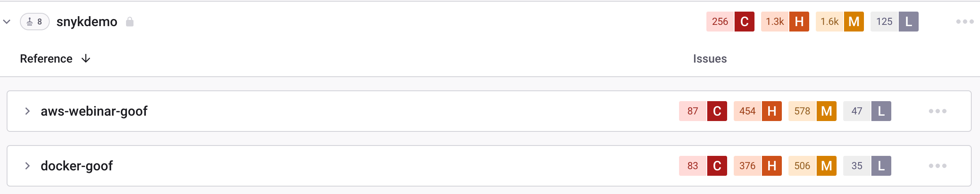Open the docker-goof project name

pyautogui.click(x=77, y=166)
